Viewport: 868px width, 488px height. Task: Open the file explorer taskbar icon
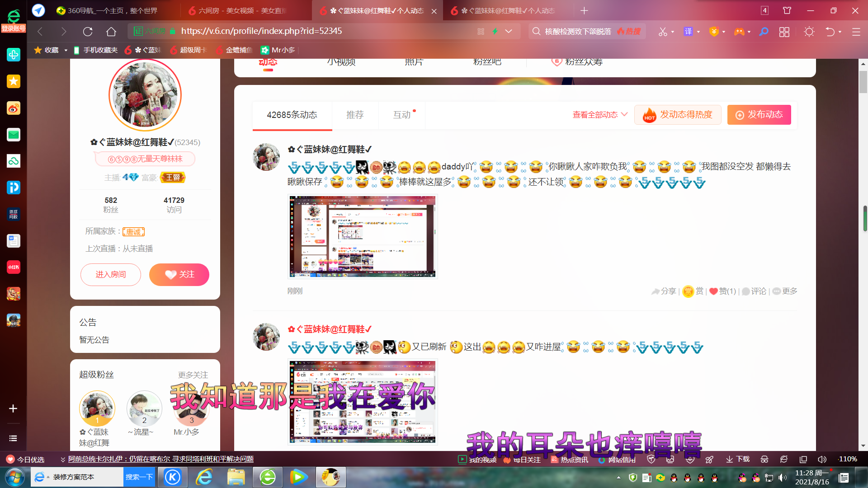(236, 477)
